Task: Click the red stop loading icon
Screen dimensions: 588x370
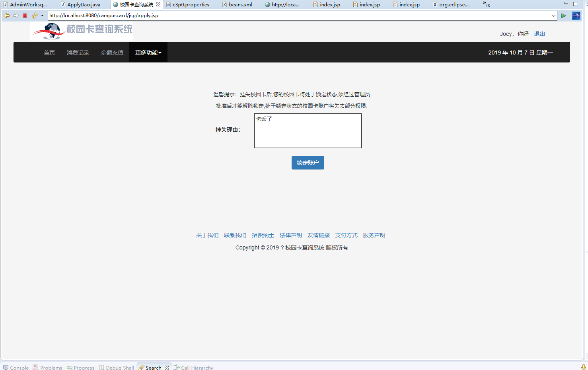Action: point(25,16)
